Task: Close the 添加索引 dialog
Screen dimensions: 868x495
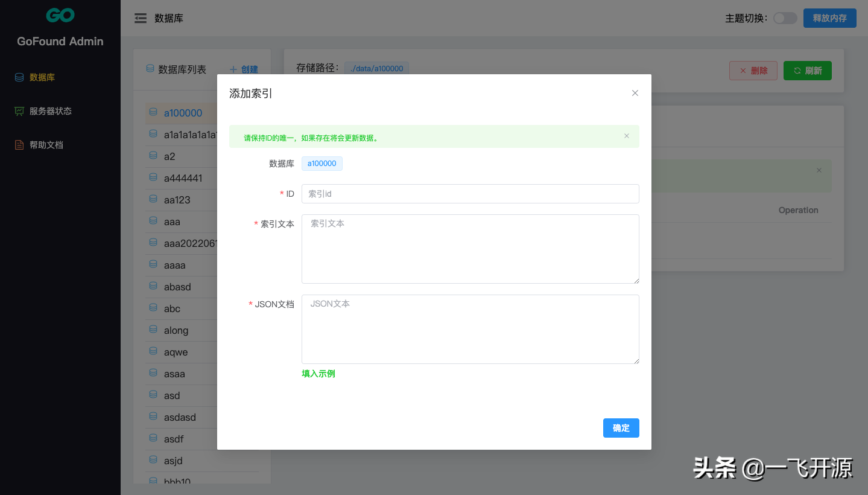Action: point(635,93)
